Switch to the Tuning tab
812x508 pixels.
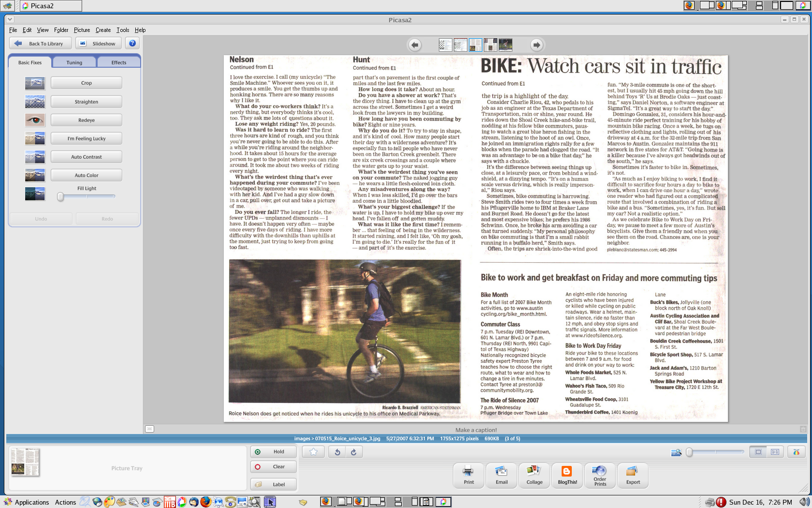(74, 62)
